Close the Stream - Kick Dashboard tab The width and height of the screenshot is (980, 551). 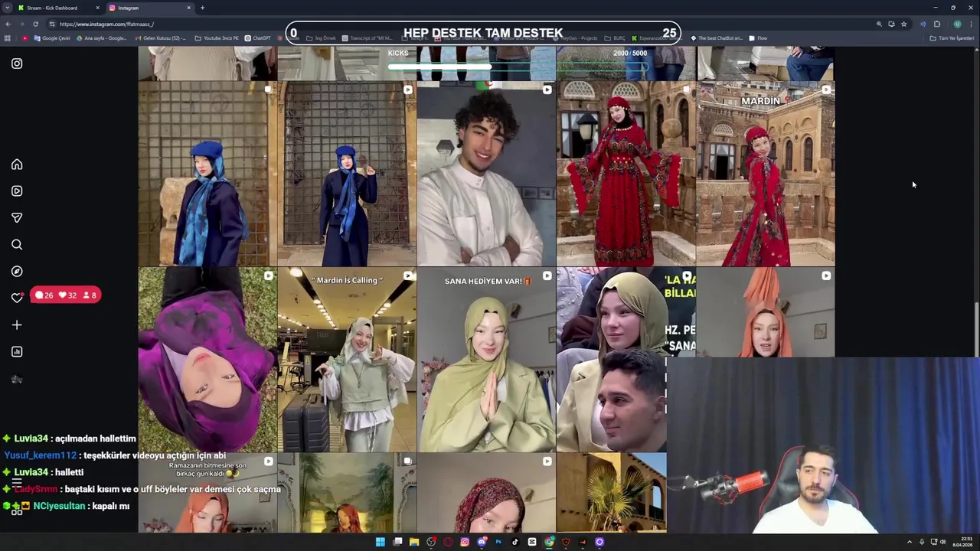pyautogui.click(x=97, y=8)
